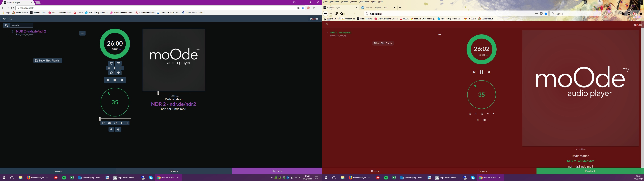Image resolution: width=644 pixels, height=181 pixels.
Task: Toggle consume (down arrow) in Firefox moOde
Action: tap(488, 114)
